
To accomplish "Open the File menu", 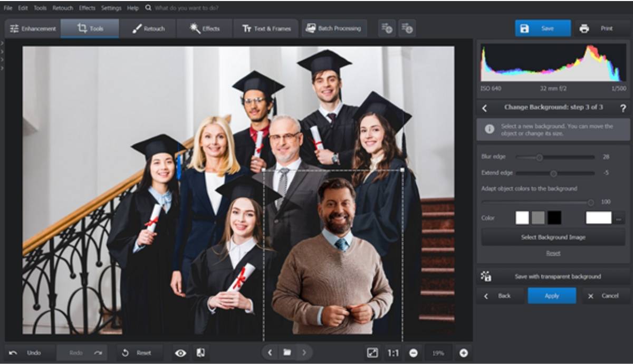I will 8,8.
